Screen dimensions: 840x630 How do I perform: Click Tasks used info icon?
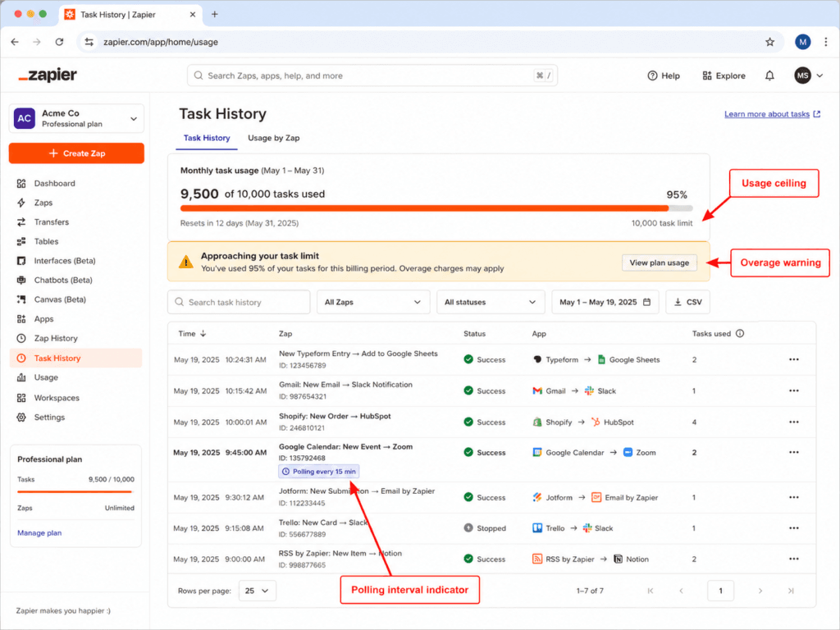coord(740,333)
